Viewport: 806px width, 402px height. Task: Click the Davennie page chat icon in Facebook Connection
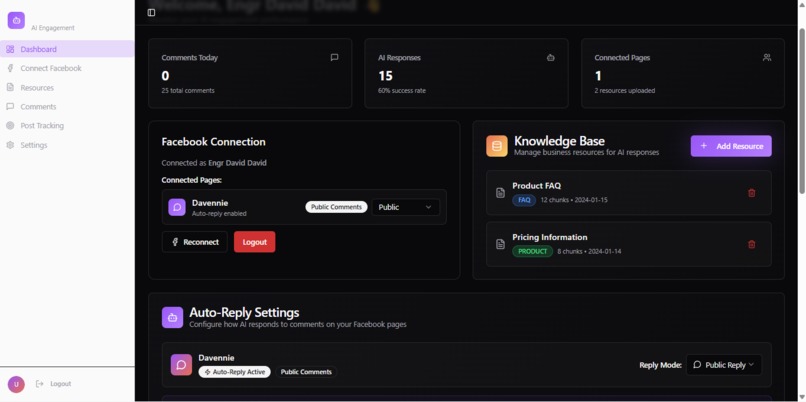click(x=177, y=207)
